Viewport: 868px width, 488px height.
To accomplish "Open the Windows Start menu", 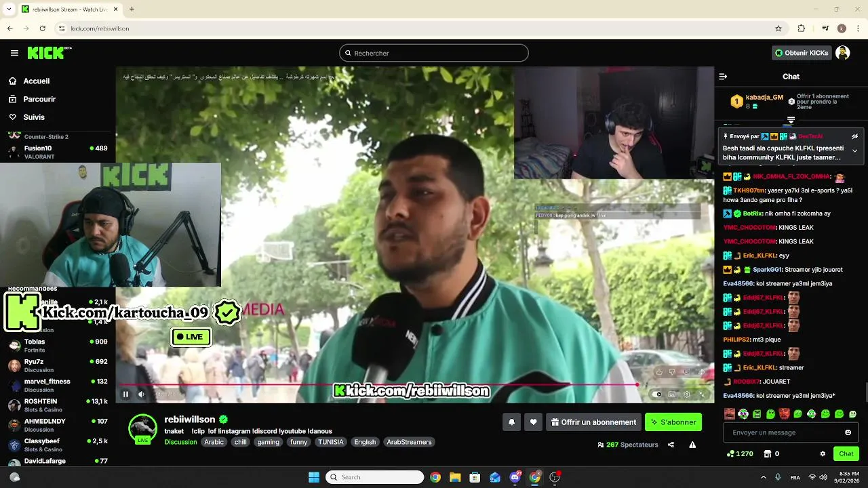I will click(x=314, y=477).
